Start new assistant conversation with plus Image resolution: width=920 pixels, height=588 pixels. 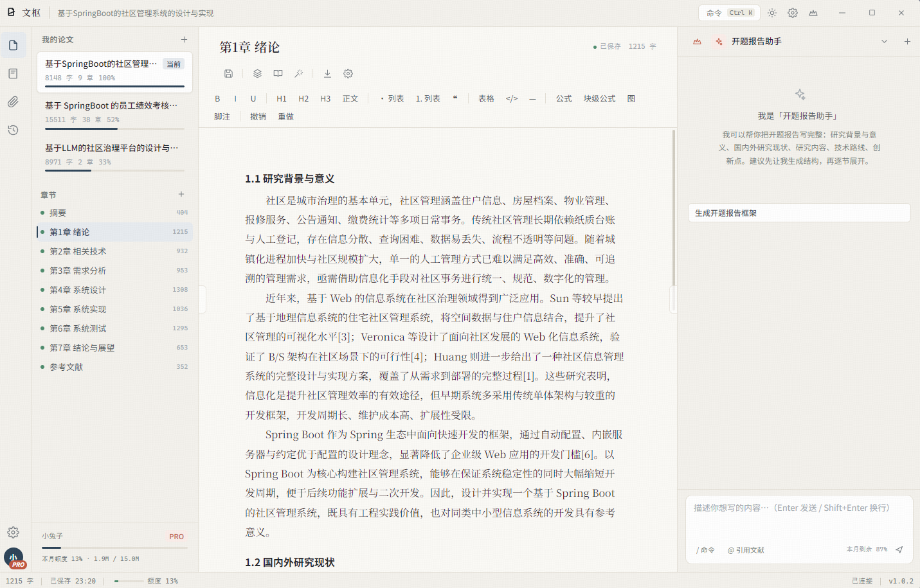(x=907, y=41)
